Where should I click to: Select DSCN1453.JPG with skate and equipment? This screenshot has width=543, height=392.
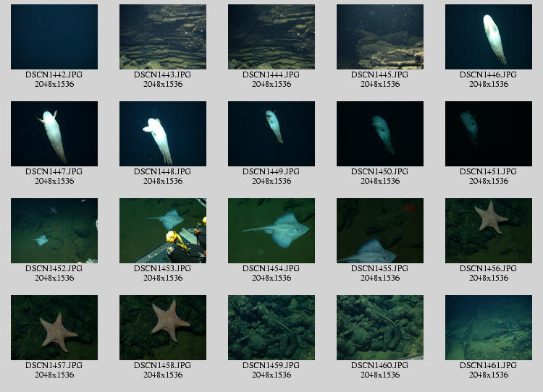coord(163,231)
